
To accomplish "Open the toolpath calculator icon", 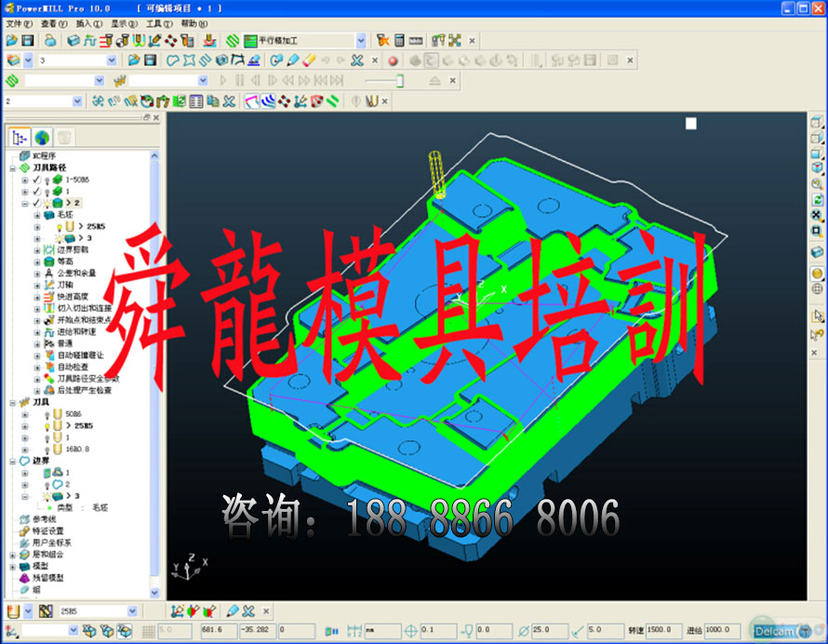I will coord(399,41).
